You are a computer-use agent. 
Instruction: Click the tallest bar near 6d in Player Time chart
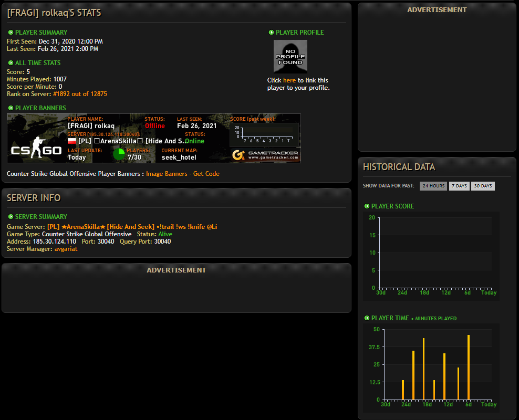point(469,367)
